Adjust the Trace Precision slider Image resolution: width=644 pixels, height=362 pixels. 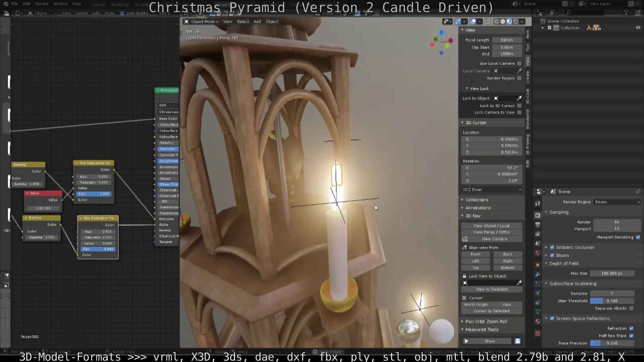coord(612,343)
